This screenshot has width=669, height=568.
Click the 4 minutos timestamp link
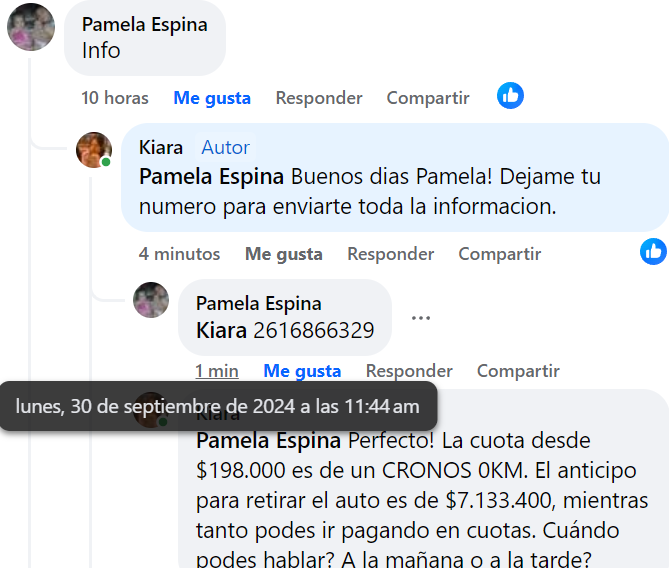179,254
